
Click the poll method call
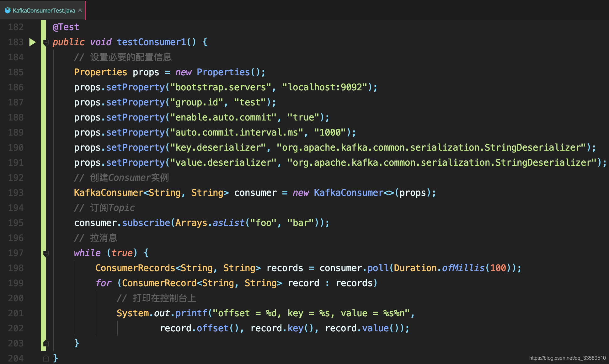point(378,268)
